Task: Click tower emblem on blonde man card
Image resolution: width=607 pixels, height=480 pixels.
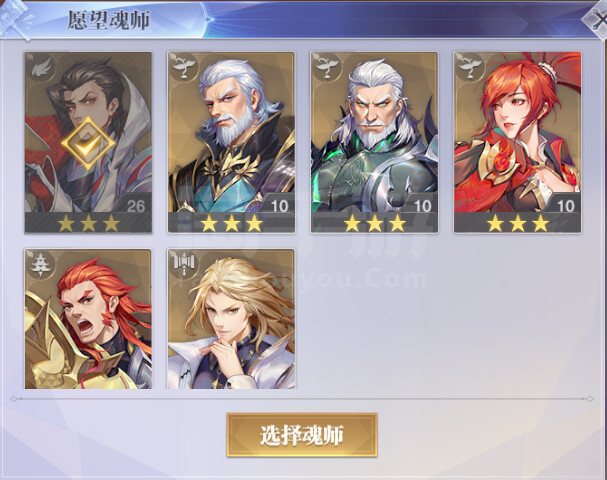Action: point(185,264)
